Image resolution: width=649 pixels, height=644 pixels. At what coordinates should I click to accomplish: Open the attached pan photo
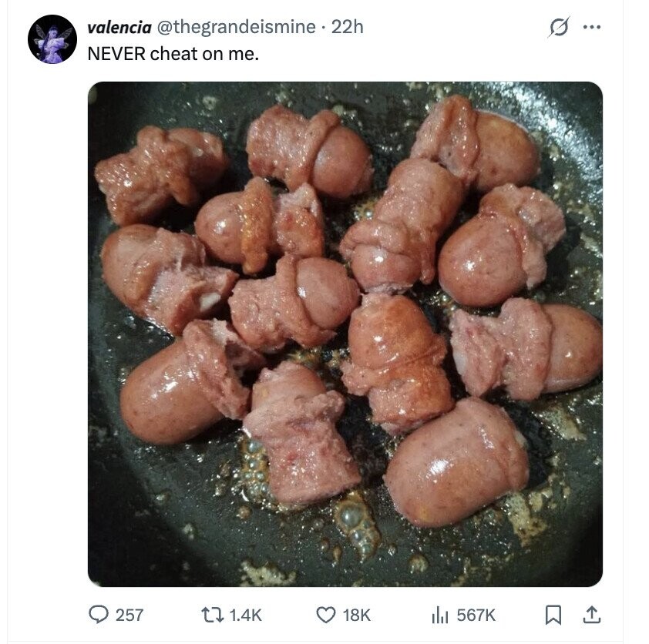(345, 334)
